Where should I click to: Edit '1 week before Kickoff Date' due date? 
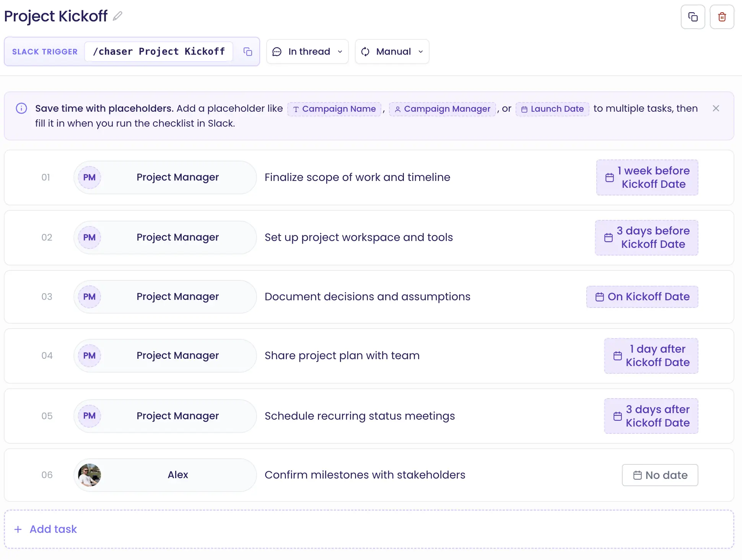point(647,177)
